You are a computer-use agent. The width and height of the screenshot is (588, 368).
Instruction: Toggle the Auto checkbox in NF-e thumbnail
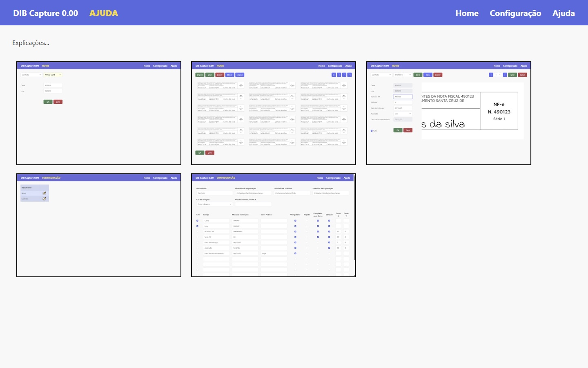(x=372, y=131)
